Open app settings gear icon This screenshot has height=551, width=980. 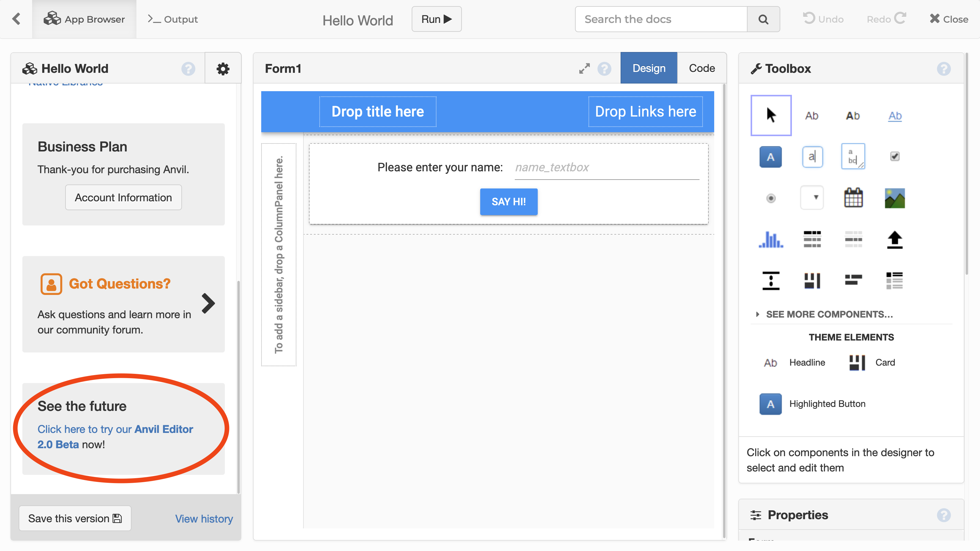point(223,69)
